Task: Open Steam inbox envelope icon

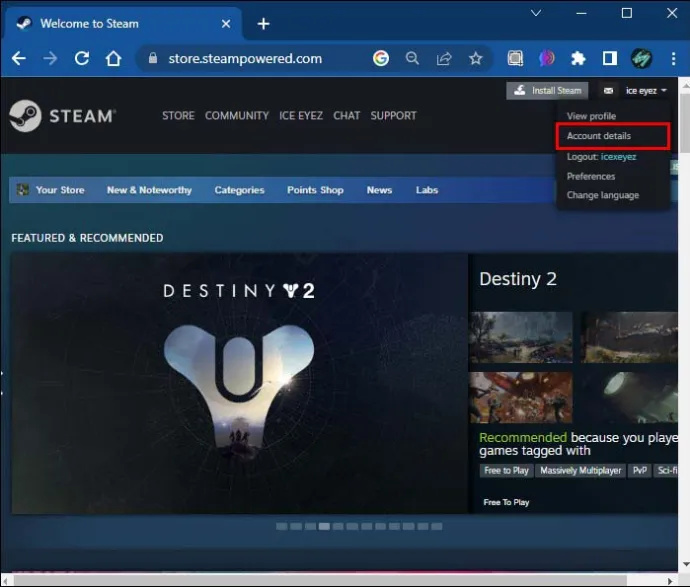Action: tap(608, 91)
